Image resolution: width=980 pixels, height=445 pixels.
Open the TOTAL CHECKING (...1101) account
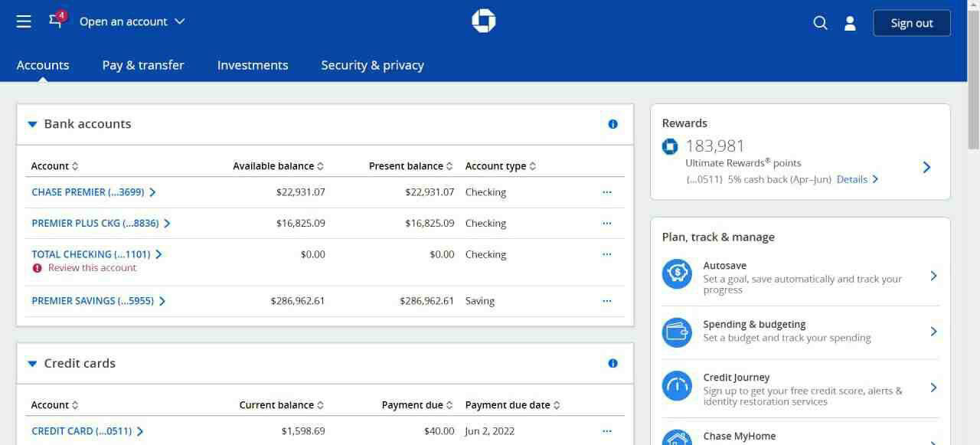pyautogui.click(x=96, y=254)
